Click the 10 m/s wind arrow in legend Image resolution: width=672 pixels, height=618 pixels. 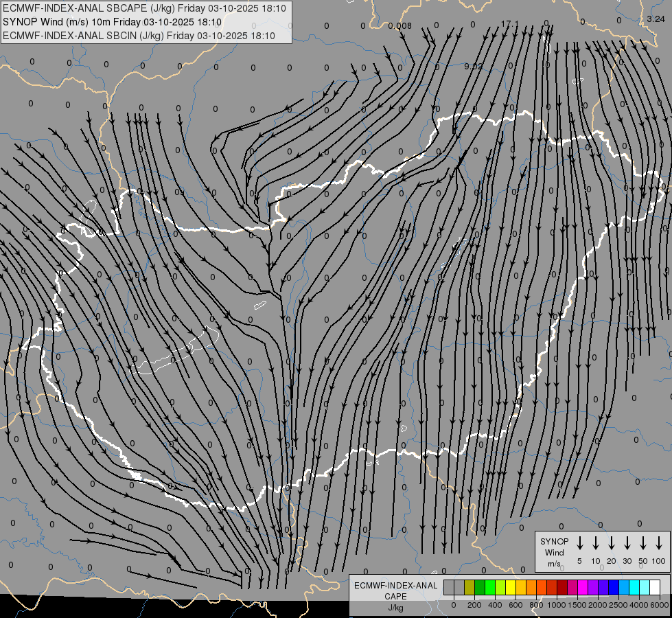click(595, 543)
